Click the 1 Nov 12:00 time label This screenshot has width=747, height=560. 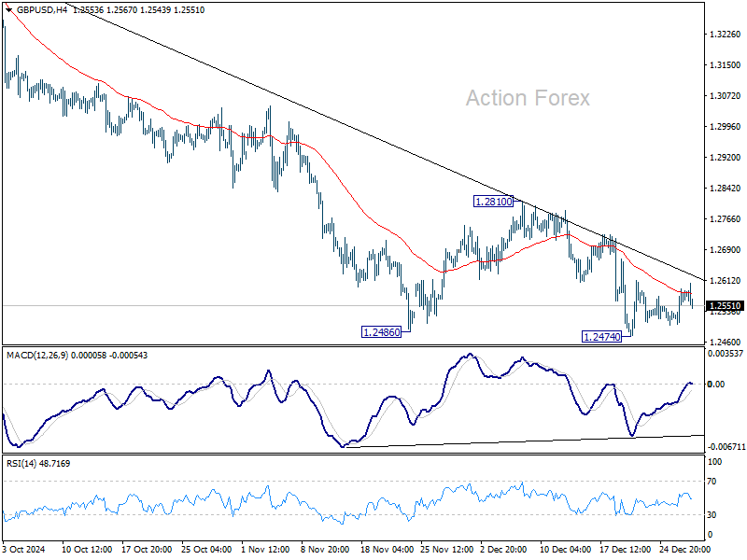click(x=265, y=549)
